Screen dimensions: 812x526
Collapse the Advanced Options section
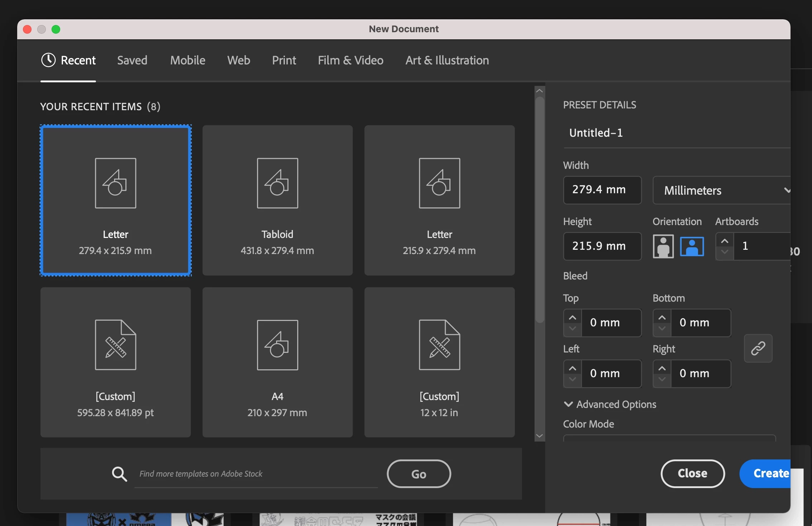568,404
